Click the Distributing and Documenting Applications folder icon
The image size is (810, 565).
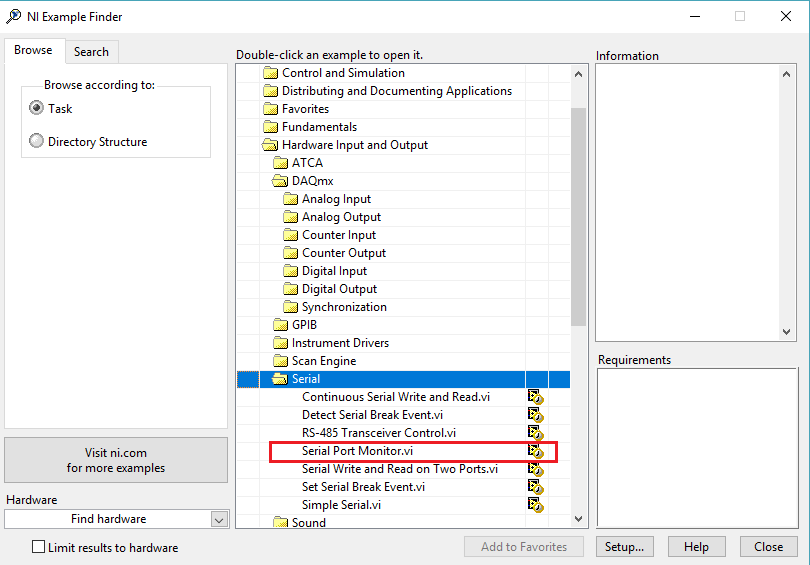(x=270, y=91)
